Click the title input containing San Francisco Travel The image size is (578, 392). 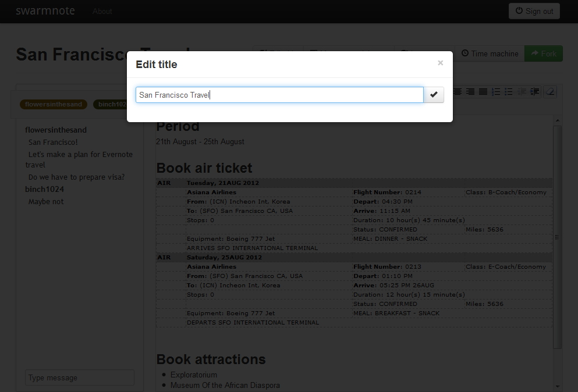pos(279,95)
